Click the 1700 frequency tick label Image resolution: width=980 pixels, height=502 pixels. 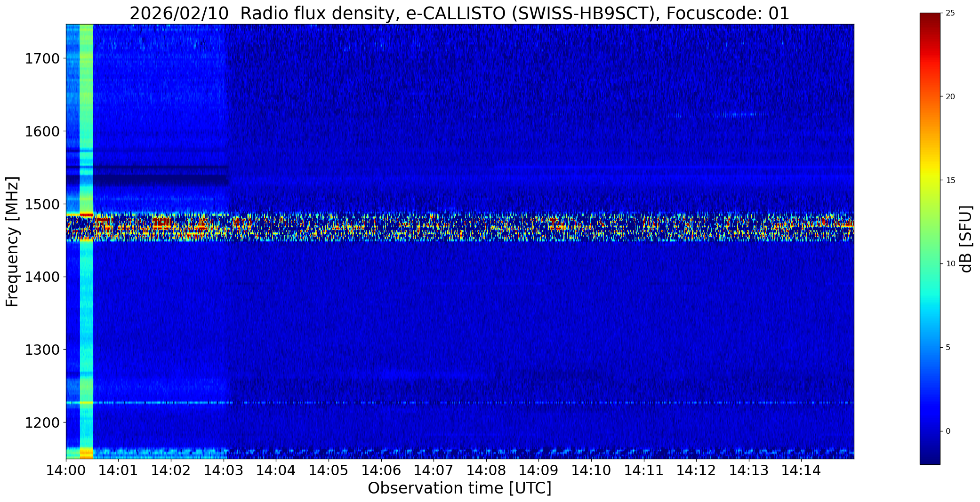coord(42,59)
